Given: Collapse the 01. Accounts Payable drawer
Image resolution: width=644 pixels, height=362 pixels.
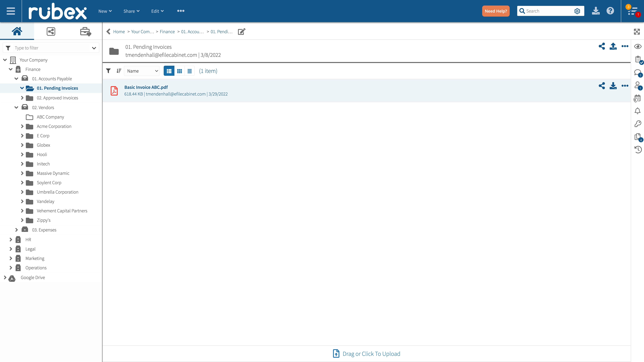Looking at the screenshot, I should pos(16,79).
